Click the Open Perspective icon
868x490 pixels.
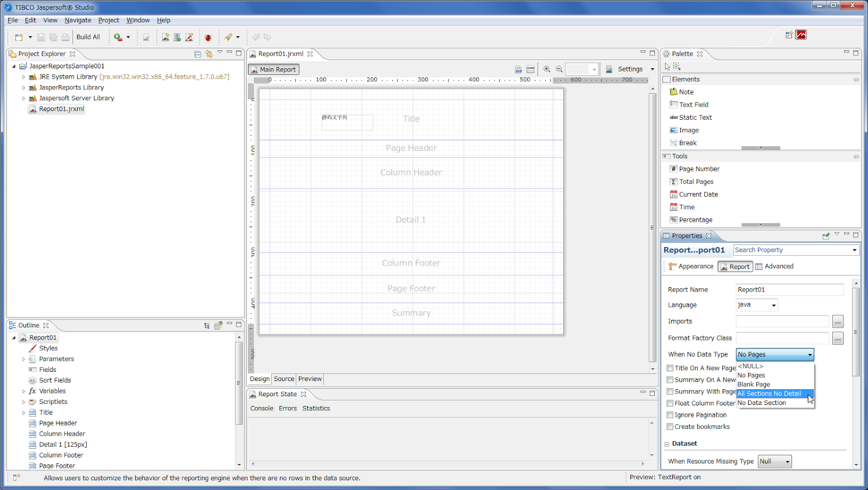(x=789, y=35)
